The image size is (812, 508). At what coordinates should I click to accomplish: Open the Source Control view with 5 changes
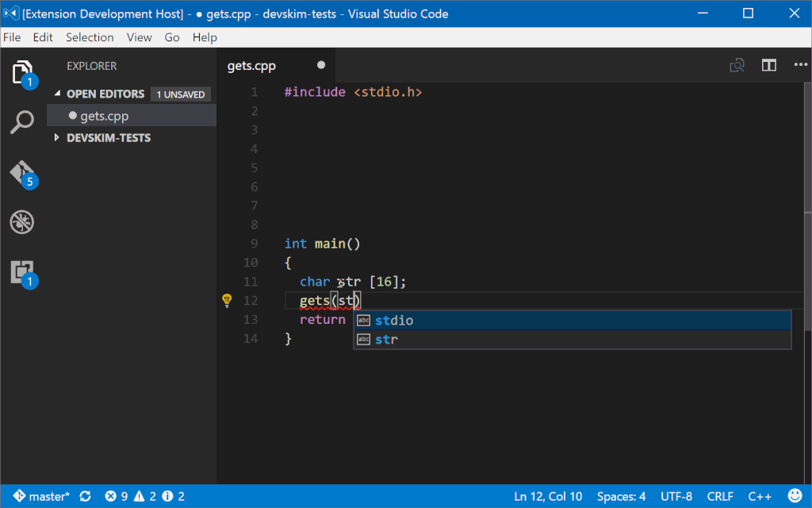[x=23, y=174]
